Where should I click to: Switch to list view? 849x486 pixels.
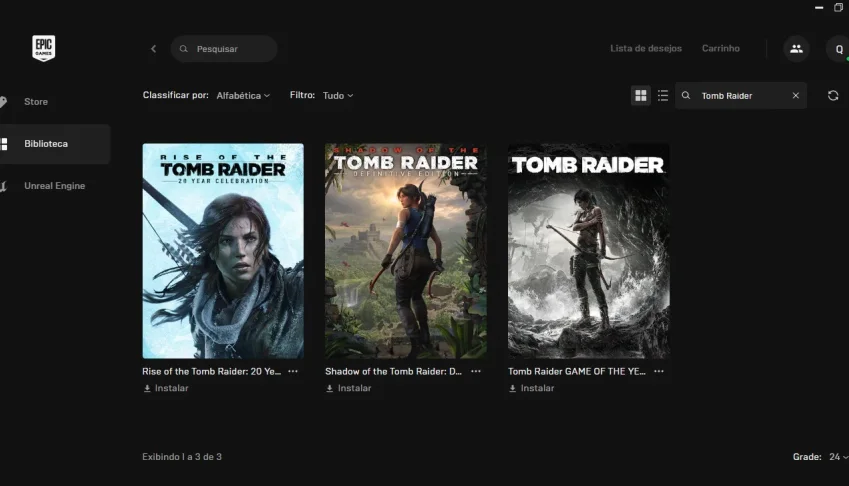[x=663, y=96]
